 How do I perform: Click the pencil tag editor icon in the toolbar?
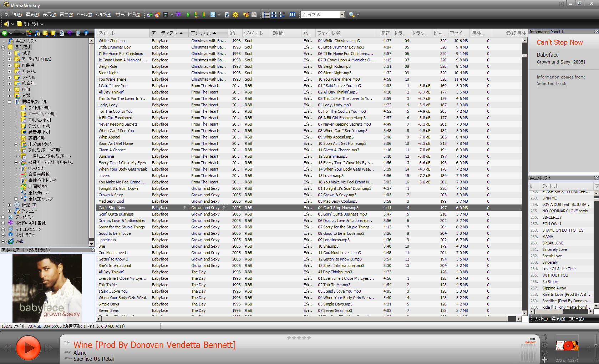pos(246,15)
